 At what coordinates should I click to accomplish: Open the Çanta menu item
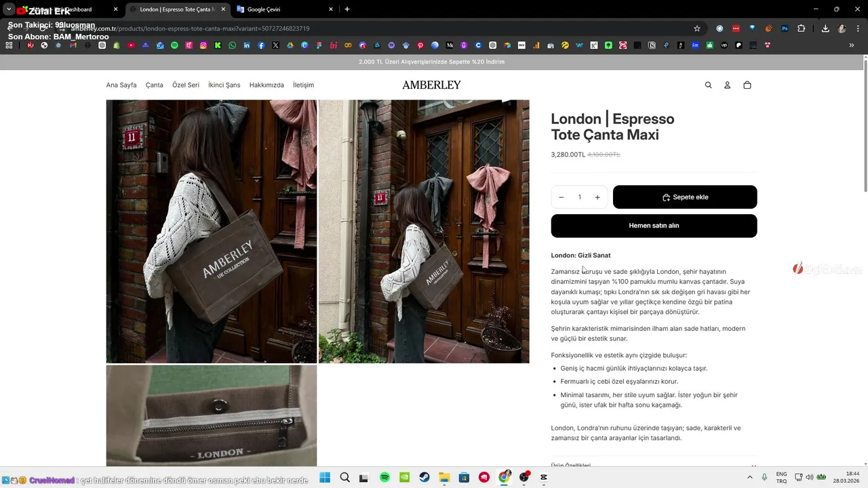tap(155, 85)
